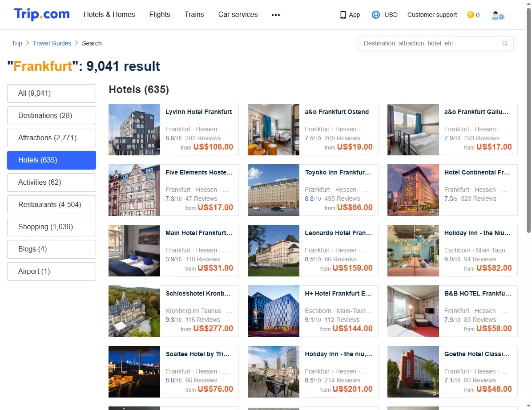Click the US$144.00 H+ Hotel price
Screen dimensions: 532x410
pyautogui.click(x=353, y=329)
